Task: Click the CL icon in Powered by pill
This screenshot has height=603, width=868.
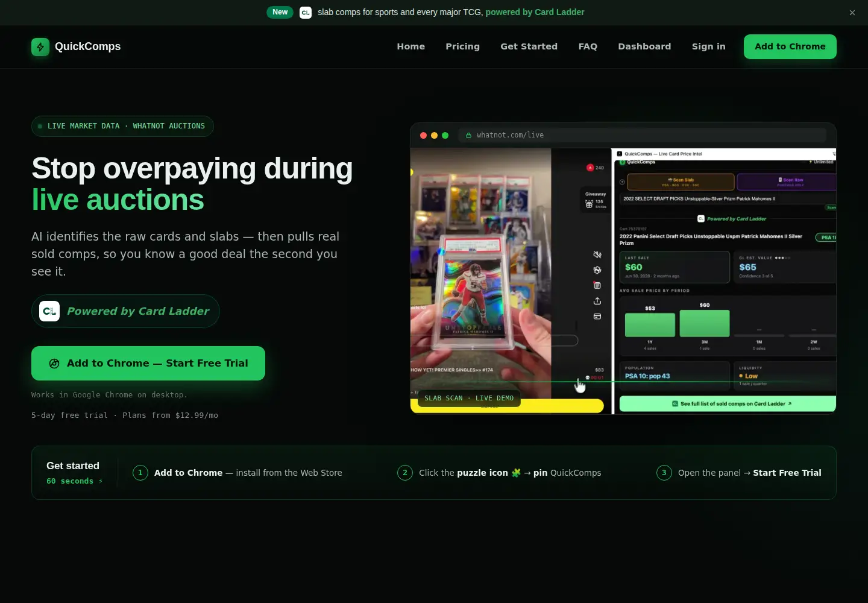Action: click(49, 311)
